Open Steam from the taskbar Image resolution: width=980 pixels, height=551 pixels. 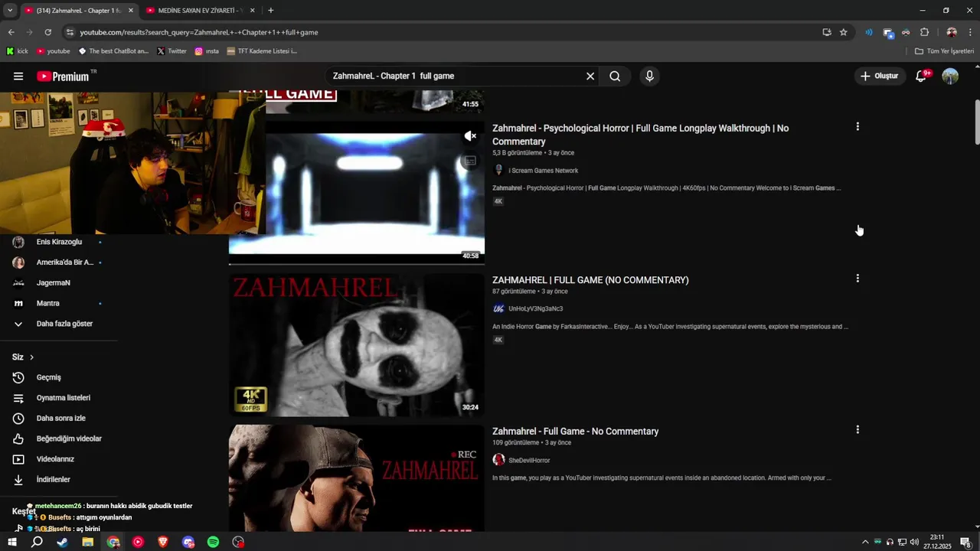62,542
